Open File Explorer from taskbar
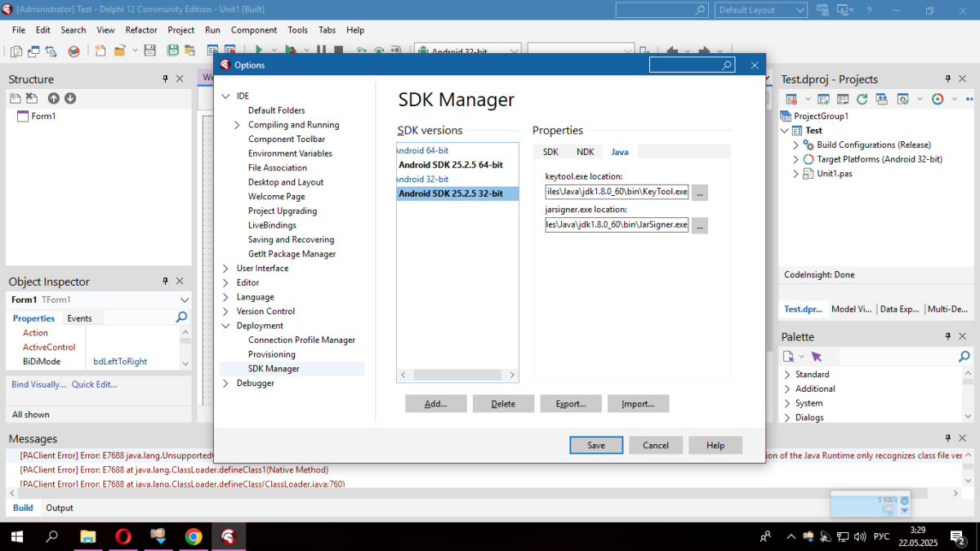Image resolution: width=980 pixels, height=551 pixels. [87, 536]
